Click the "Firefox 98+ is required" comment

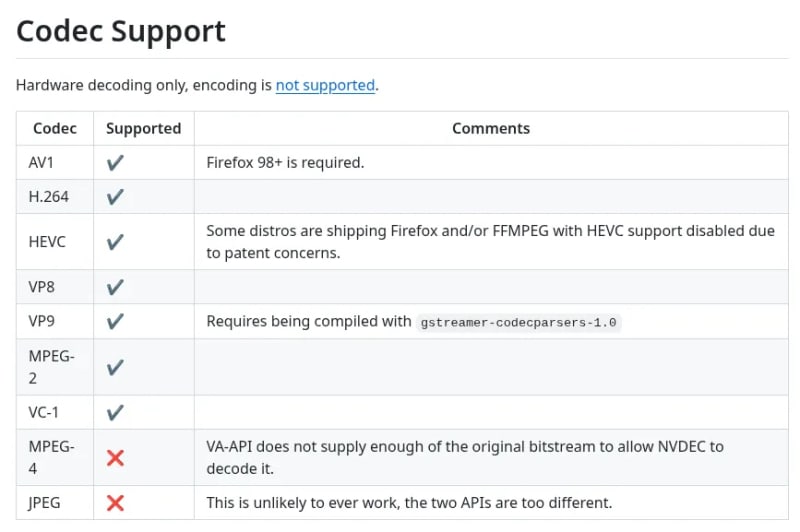click(x=285, y=163)
